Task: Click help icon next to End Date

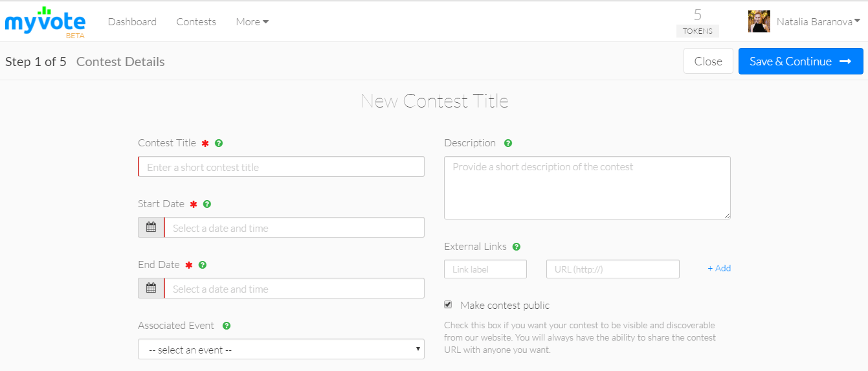Action: coord(203,265)
